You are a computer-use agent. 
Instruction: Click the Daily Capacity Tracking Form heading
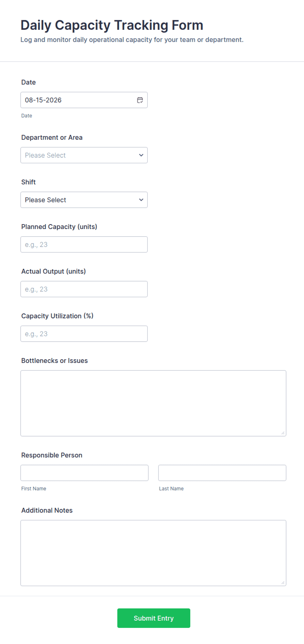[112, 25]
